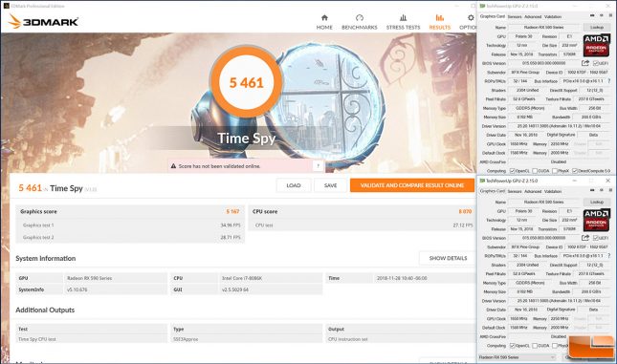The width and height of the screenshot is (617, 364).
Task: Open the hamburger menu in upper GPU-Z
Action: pyautogui.click(x=610, y=15)
